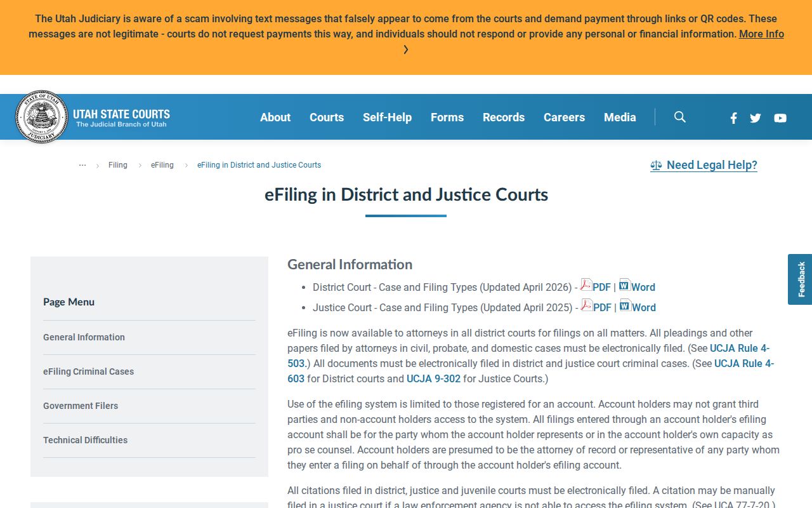Click PDF icon for District Court filing types
812x508 pixels.
586,285
